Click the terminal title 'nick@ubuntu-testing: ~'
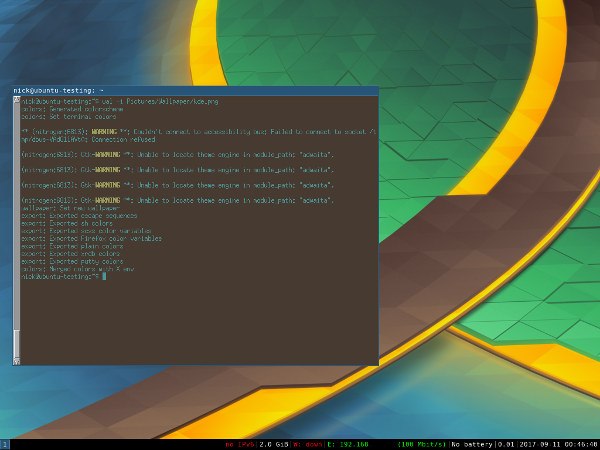 [59, 91]
